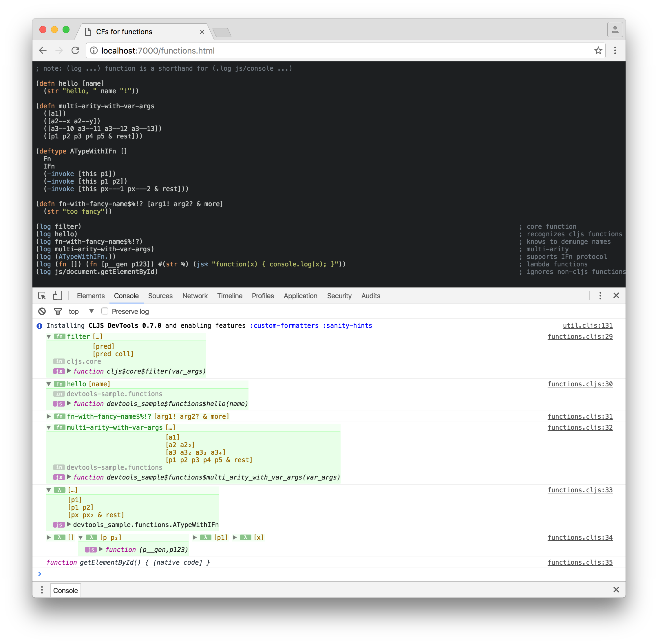Click the fn badge beside filter
This screenshot has width=658, height=644.
point(59,336)
